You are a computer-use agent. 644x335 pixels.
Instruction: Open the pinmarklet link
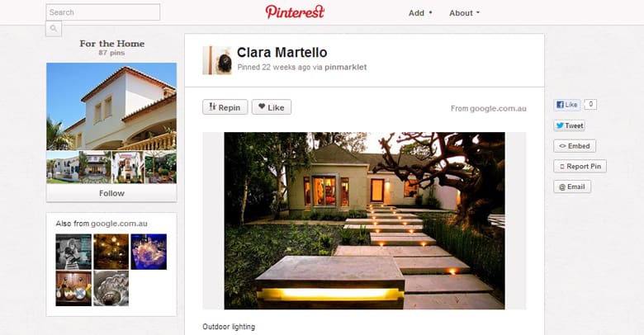345,67
